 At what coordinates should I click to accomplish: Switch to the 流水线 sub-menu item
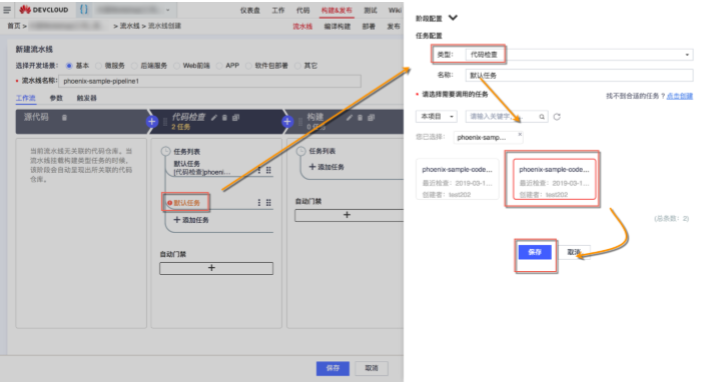(x=303, y=26)
